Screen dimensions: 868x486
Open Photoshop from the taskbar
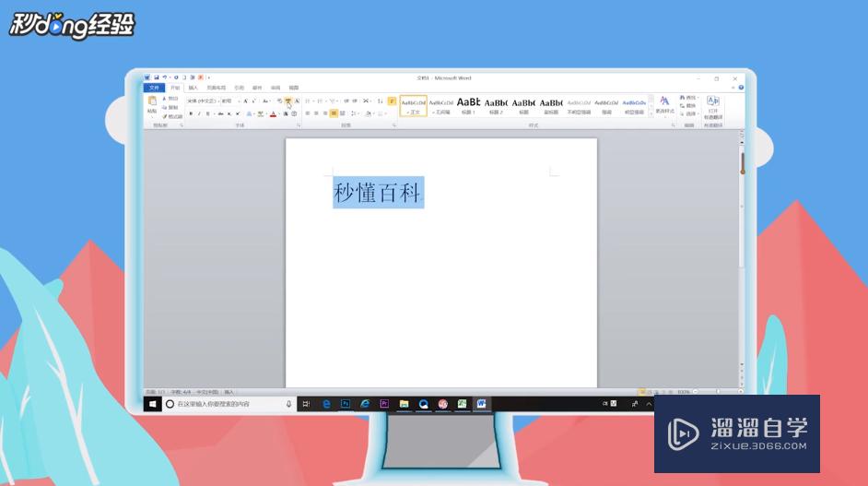(346, 404)
